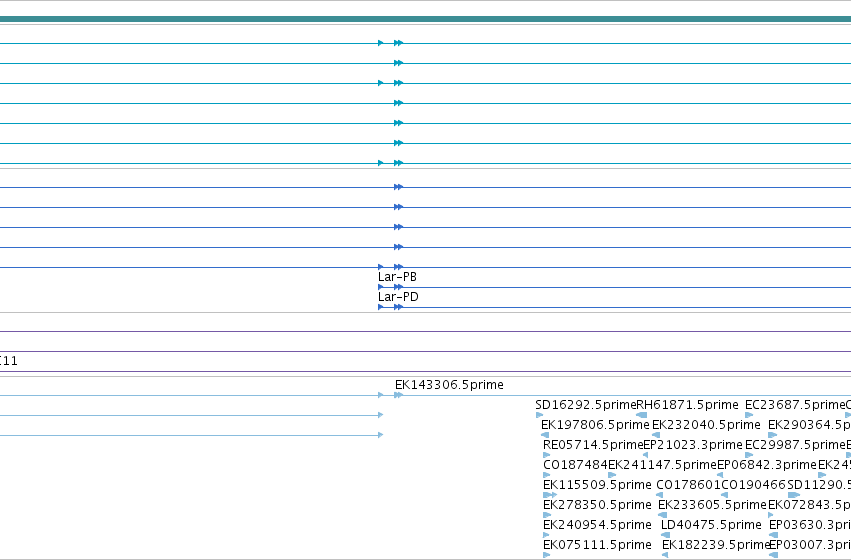
Task: Click the double-arrow exon under Lar-PB label
Action: [x=398, y=287]
